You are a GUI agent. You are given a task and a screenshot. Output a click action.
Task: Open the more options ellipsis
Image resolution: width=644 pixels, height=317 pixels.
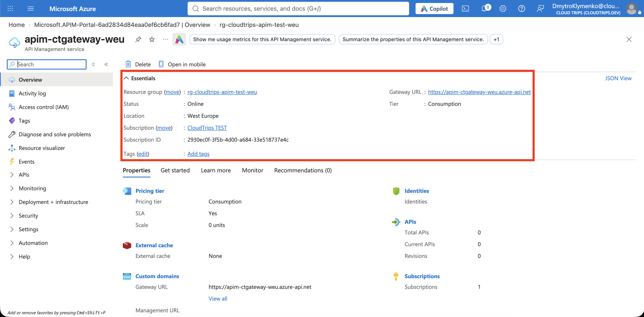165,39
